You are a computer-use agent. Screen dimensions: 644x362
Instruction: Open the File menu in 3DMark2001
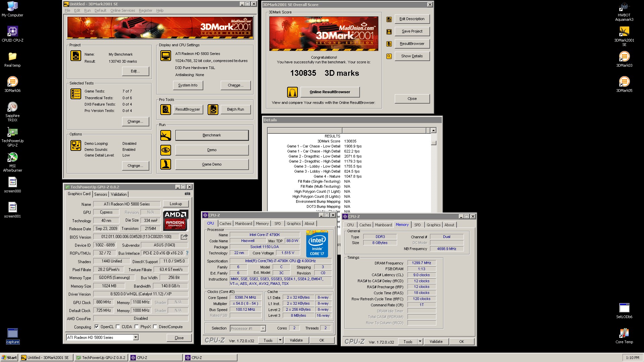click(67, 10)
